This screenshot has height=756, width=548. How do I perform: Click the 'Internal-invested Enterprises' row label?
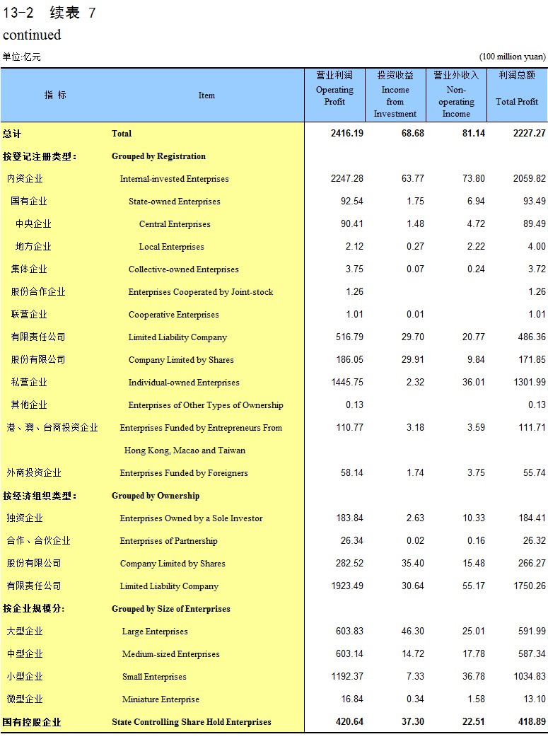click(x=175, y=179)
